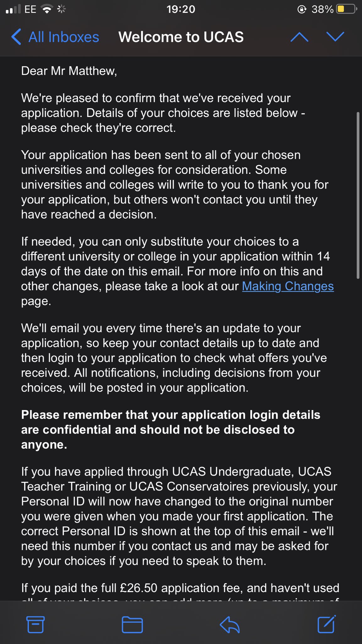362x644 pixels.
Task: Tap the battery indicator in status bar
Action: coord(346,9)
